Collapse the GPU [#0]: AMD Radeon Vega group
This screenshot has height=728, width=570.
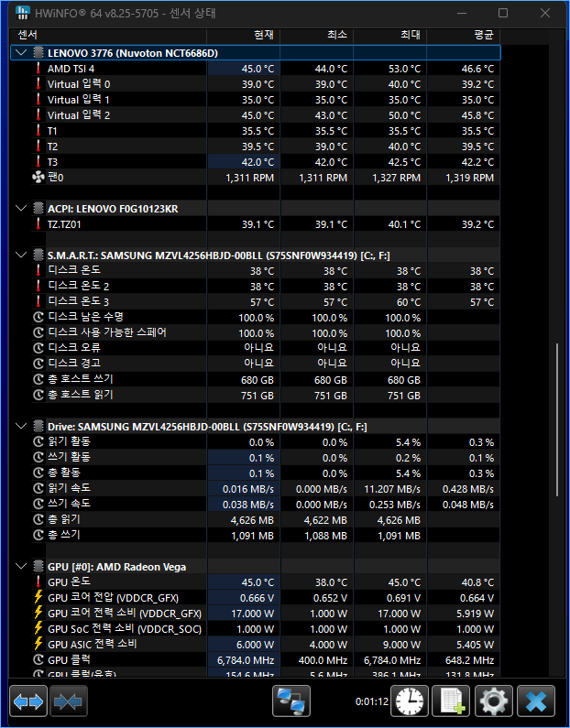coord(21,567)
